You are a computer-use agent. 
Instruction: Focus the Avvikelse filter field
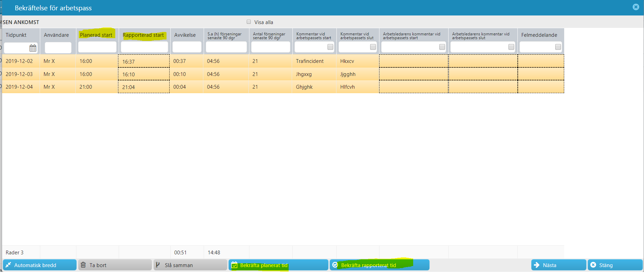[x=187, y=47]
